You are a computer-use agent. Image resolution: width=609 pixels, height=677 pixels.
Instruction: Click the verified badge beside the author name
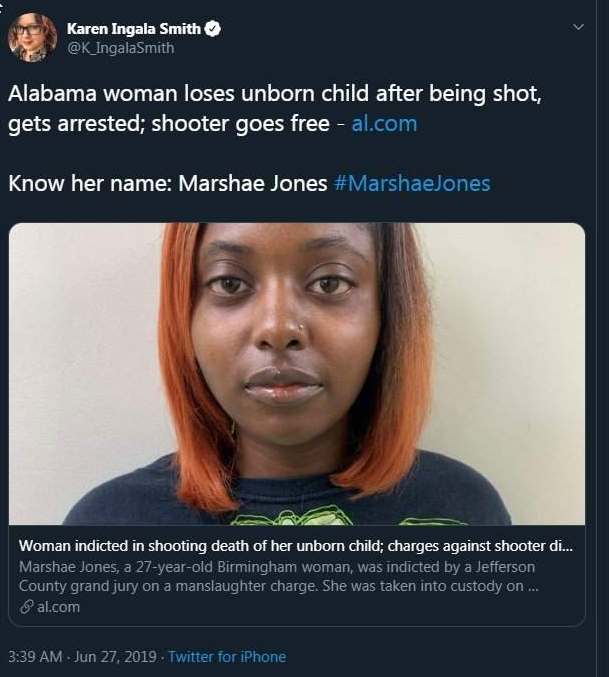coord(213,28)
